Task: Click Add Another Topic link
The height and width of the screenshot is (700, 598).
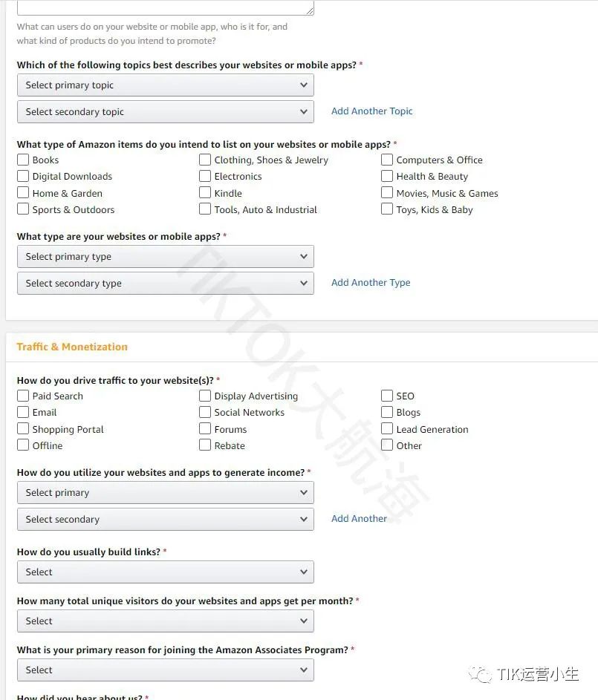Action: coord(371,111)
